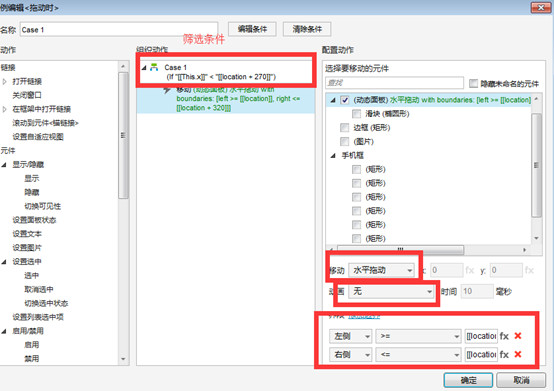Select the 关闭窗口 action
The image size is (554, 391).
[x=27, y=95]
